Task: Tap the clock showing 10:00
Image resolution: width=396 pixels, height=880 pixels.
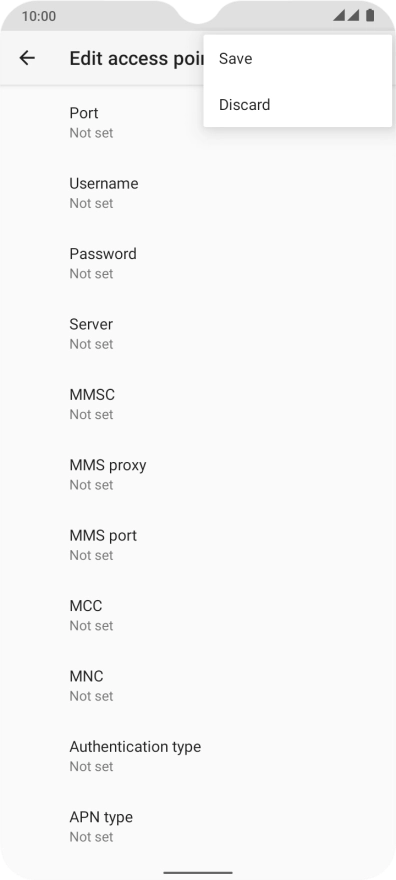Action: tap(39, 16)
